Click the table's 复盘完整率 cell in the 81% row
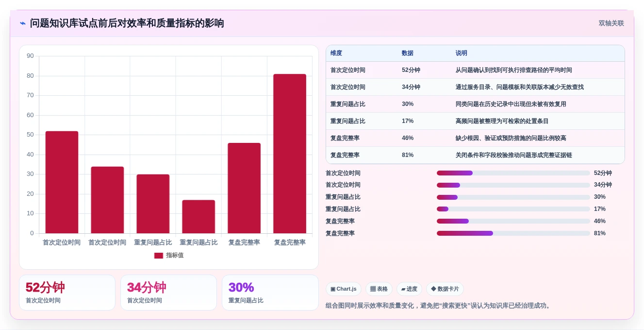The height and width of the screenshot is (330, 644). (x=345, y=155)
